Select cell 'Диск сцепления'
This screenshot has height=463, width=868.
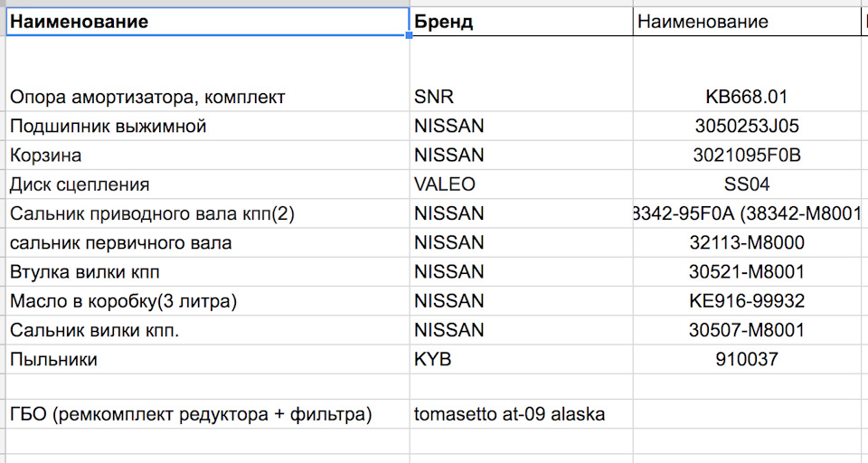[208, 184]
